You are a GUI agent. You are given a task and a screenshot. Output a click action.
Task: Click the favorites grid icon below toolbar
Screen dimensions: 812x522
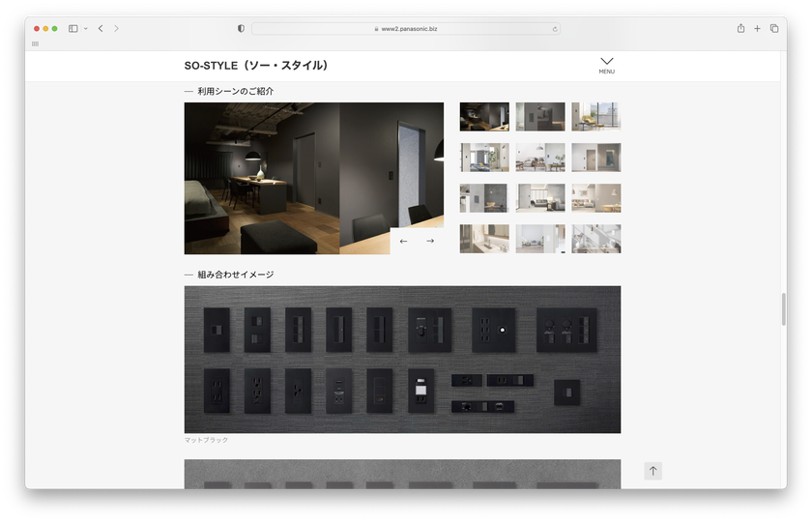pos(35,43)
